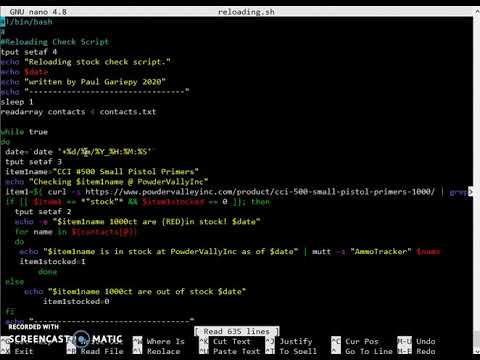Click the '1000ct are (RED)in stock!' echo line
Screen dimensions: 480x360
pos(137,222)
